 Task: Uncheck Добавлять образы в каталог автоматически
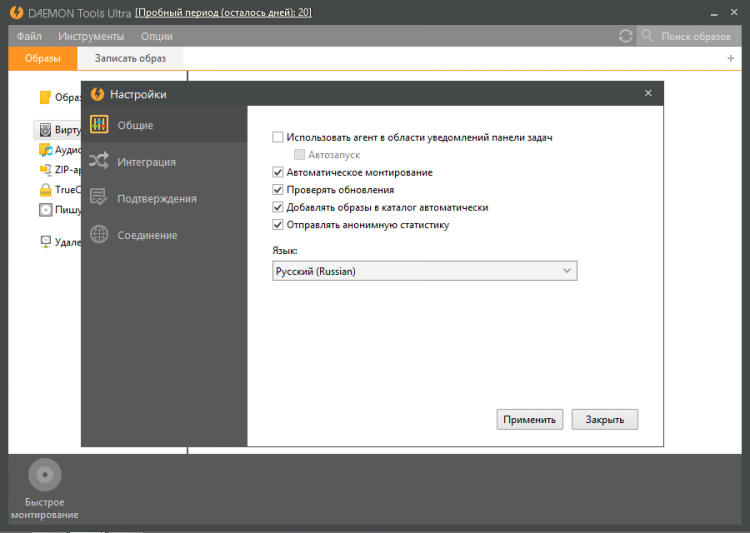point(277,207)
